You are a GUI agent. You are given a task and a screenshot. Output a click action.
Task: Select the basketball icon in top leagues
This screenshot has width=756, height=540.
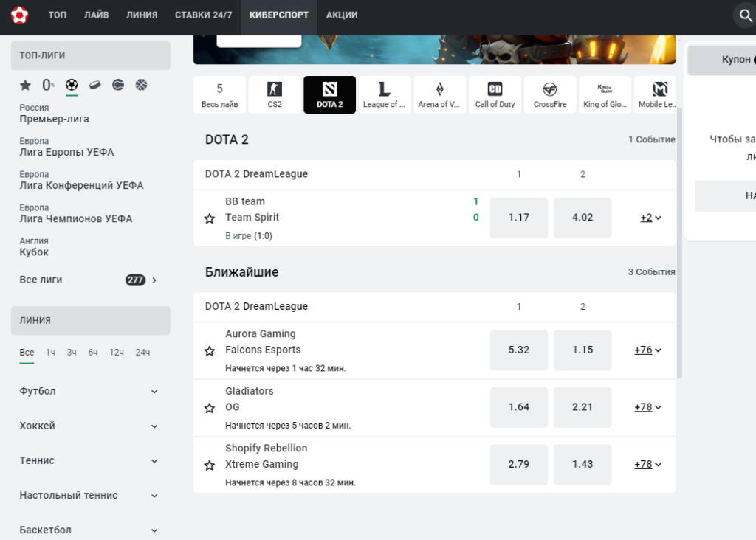pyautogui.click(x=141, y=86)
